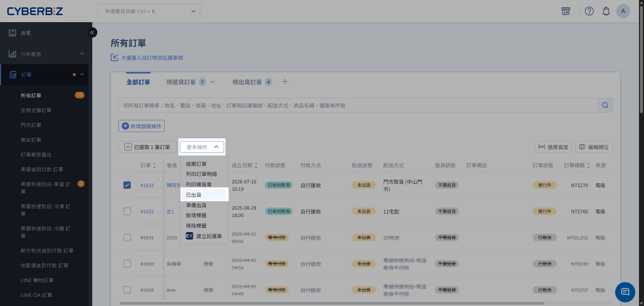Collapse the 訂單 sidebar section chevron
Viewport: 644px width, 306px height.
coord(82,74)
